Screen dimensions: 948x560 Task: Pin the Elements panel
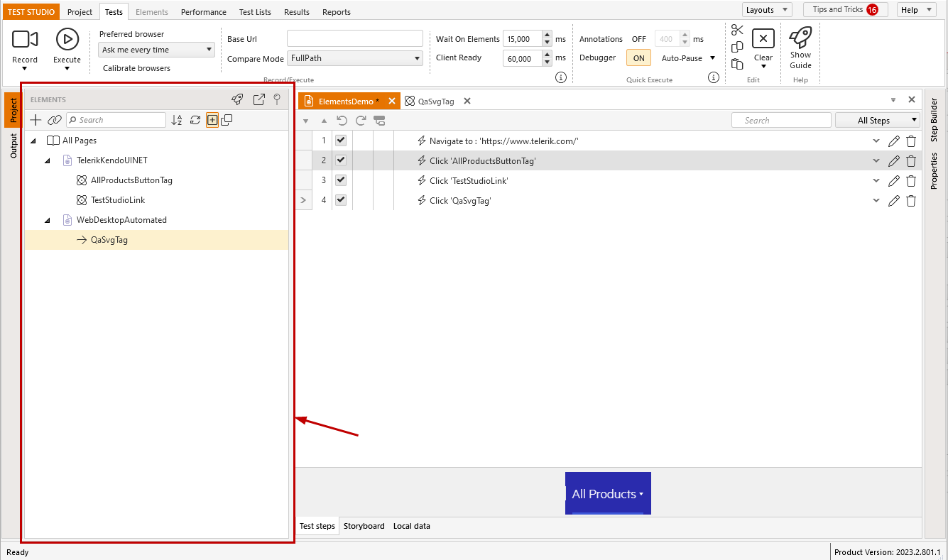click(x=278, y=100)
